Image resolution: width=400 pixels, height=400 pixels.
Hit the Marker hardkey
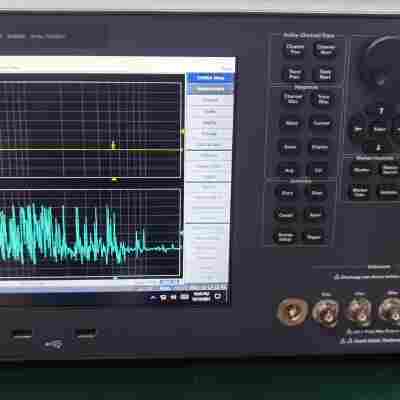(x=362, y=170)
